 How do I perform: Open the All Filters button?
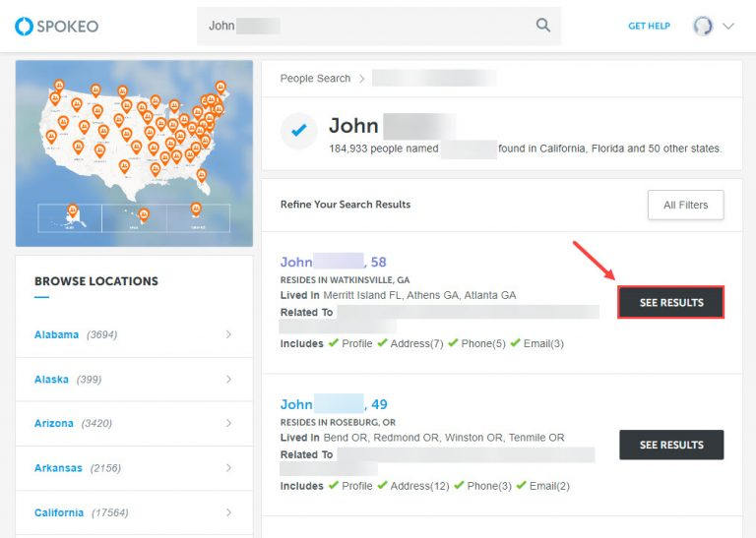tap(685, 205)
